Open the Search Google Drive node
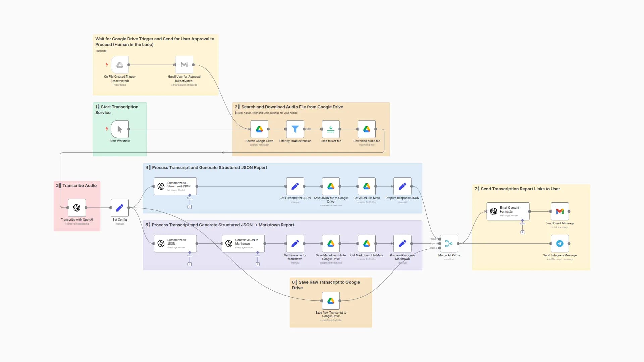This screenshot has height=362, width=644. (259, 129)
